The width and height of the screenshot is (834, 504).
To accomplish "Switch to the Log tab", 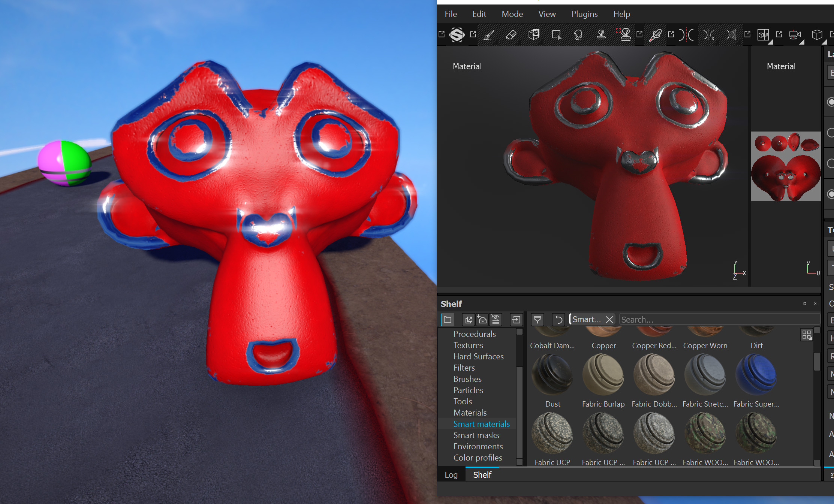I will coord(451,475).
